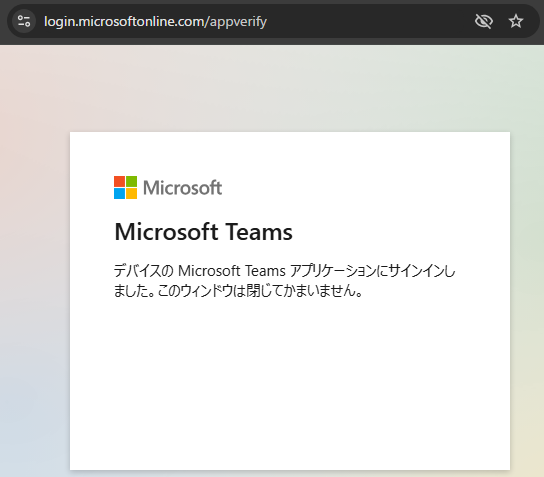Screen dimensions: 544x477
Task: Click the Microsoft four-square logo
Action: [126, 187]
